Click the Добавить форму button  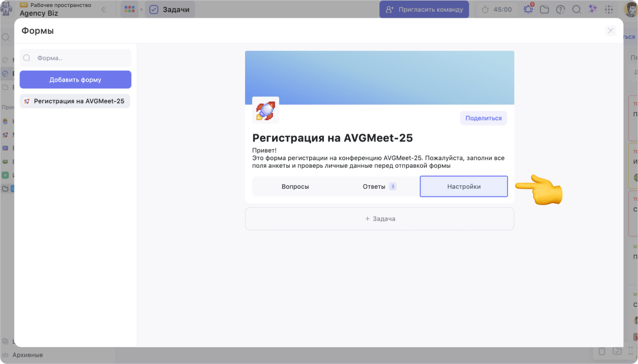click(75, 80)
